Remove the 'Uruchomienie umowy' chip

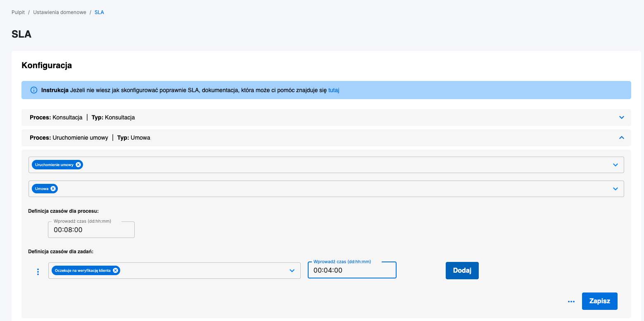(78, 165)
